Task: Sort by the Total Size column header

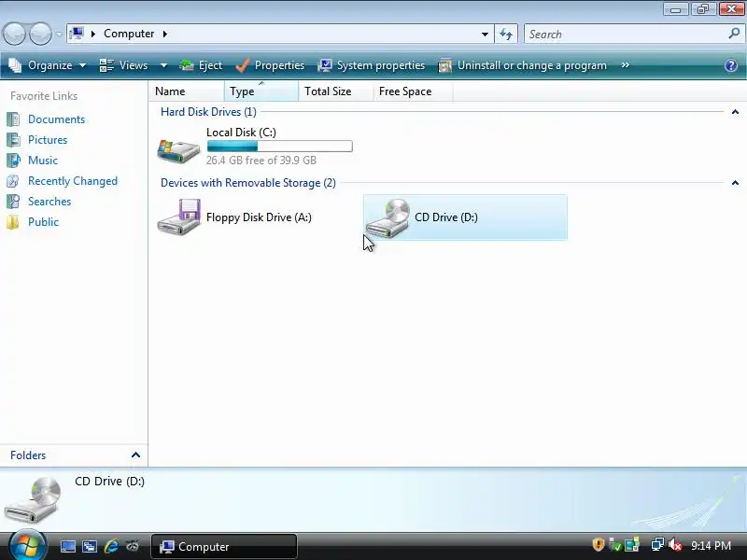Action: [336, 91]
